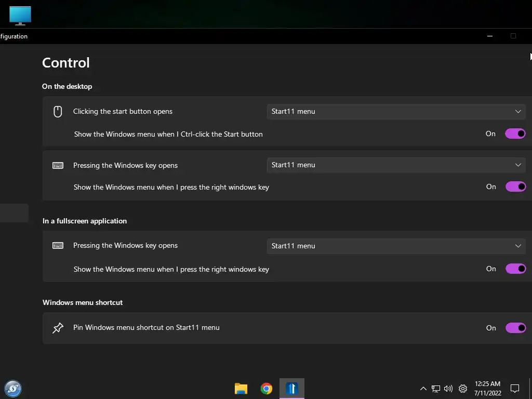Viewport: 532px width, 399px height.
Task: Open 'Clicking the start button opens' dropdown
Action: 396,112
